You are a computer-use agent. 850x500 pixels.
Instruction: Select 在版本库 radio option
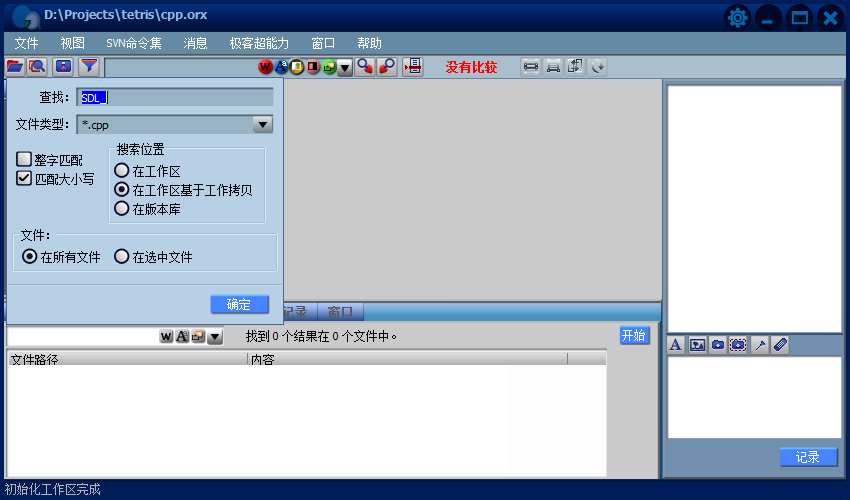point(122,208)
